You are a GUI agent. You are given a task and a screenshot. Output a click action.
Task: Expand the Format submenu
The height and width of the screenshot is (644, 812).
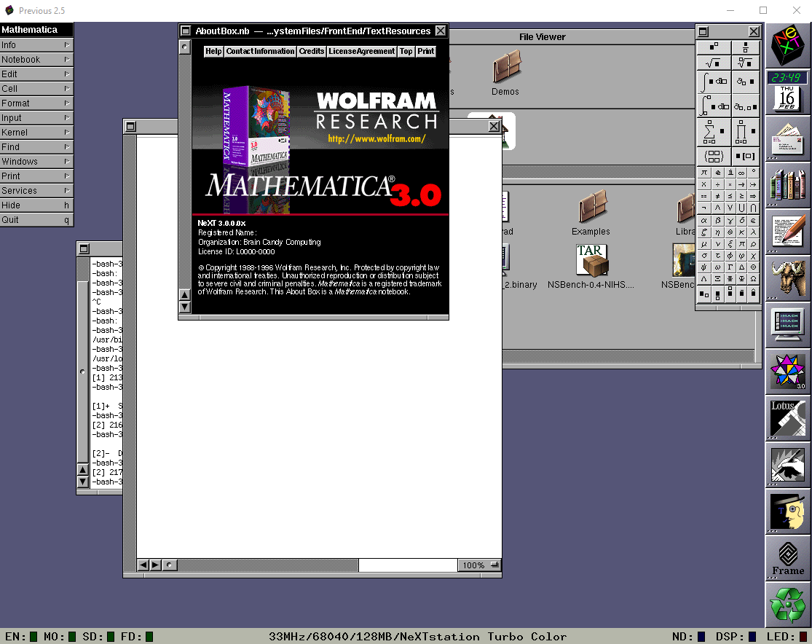(36, 103)
